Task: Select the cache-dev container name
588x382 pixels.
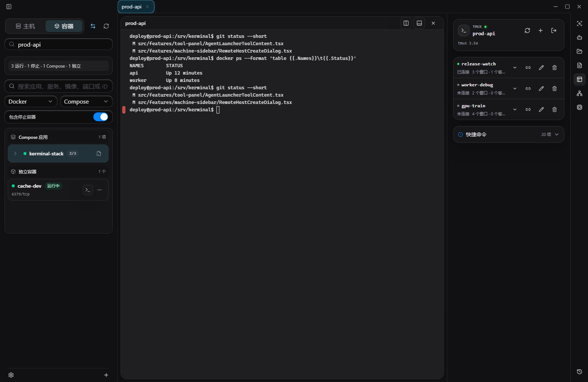Action: point(29,186)
